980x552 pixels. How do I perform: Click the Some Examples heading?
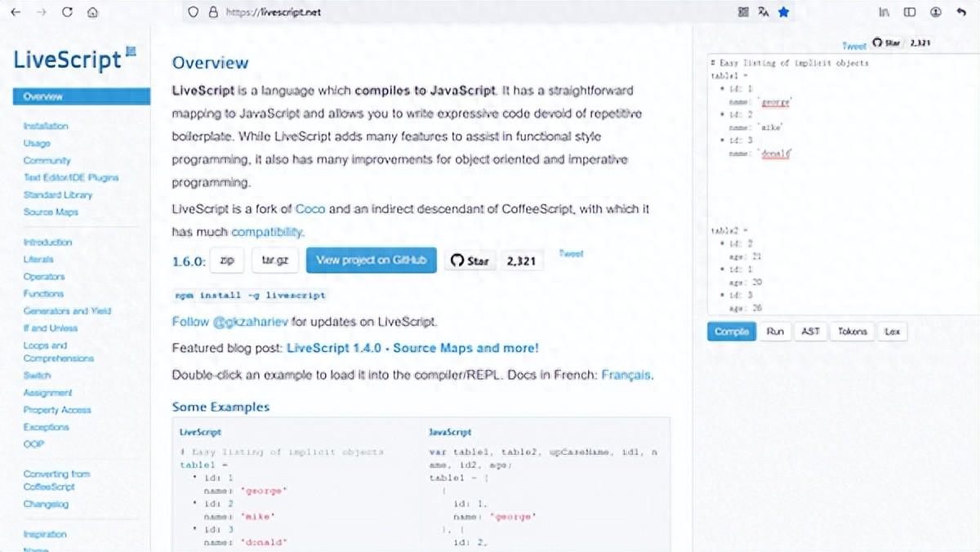coord(220,407)
